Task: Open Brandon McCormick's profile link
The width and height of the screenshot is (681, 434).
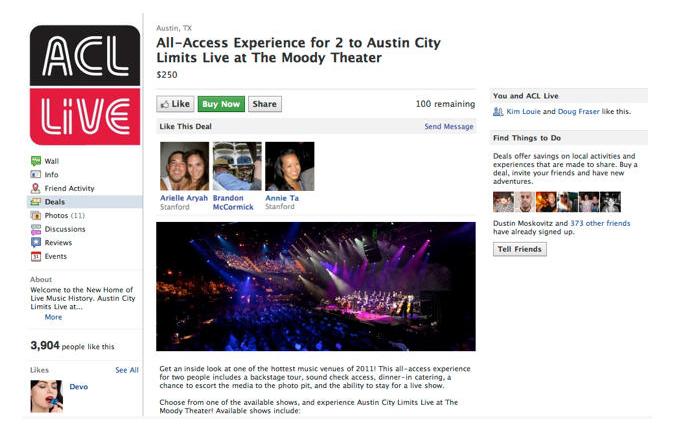Action: (233, 202)
